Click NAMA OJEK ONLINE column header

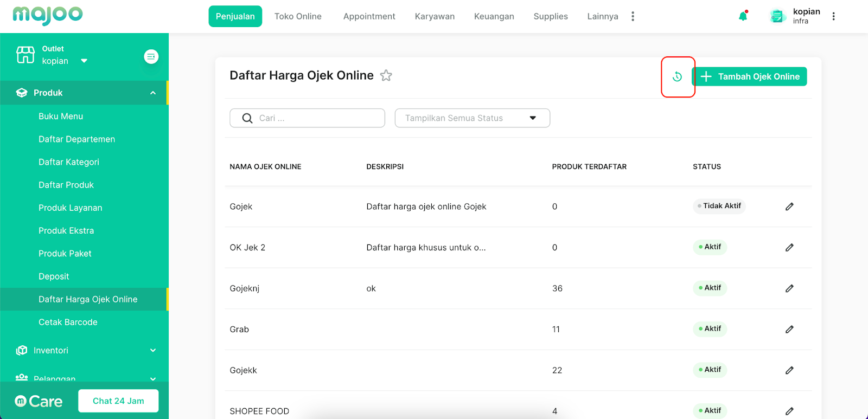(x=265, y=167)
